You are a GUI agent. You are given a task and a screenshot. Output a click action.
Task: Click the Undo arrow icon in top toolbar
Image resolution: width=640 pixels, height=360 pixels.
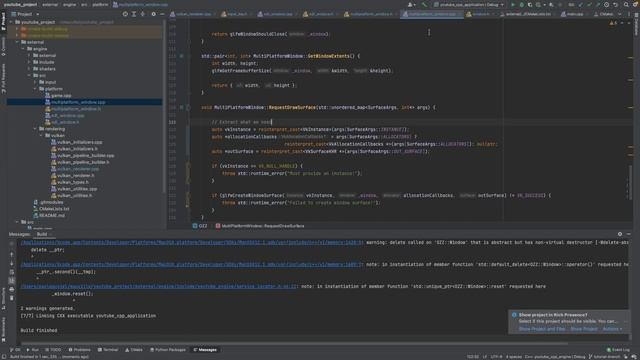pos(616,4)
